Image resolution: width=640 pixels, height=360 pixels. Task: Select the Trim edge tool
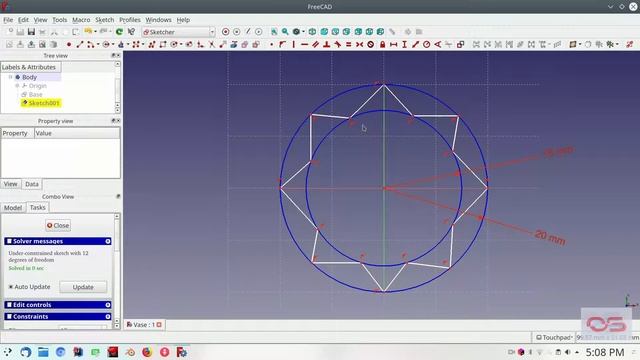coord(211,44)
